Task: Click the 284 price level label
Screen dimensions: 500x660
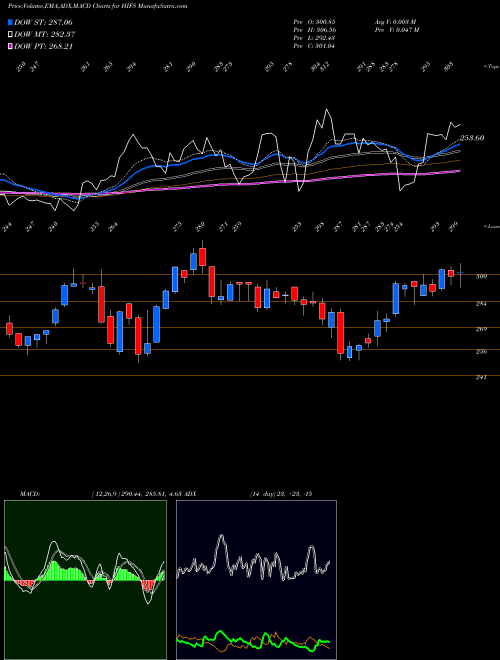Action: coord(481,303)
